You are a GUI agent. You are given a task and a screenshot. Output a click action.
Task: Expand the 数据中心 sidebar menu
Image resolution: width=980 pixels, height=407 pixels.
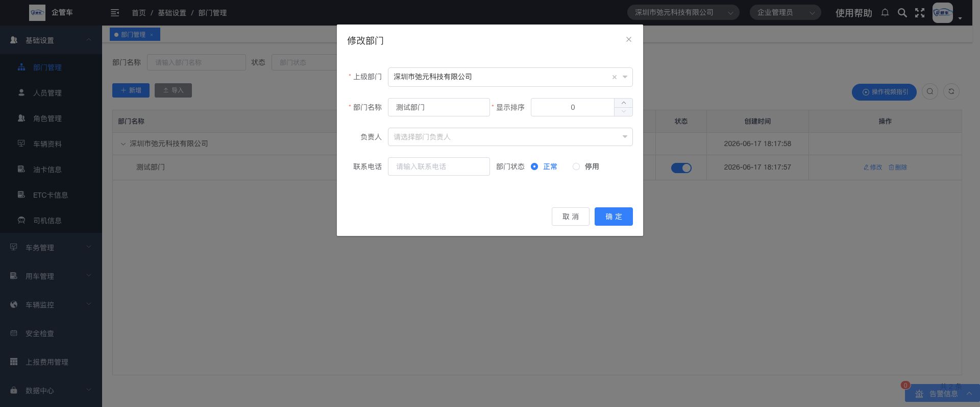(x=51, y=391)
